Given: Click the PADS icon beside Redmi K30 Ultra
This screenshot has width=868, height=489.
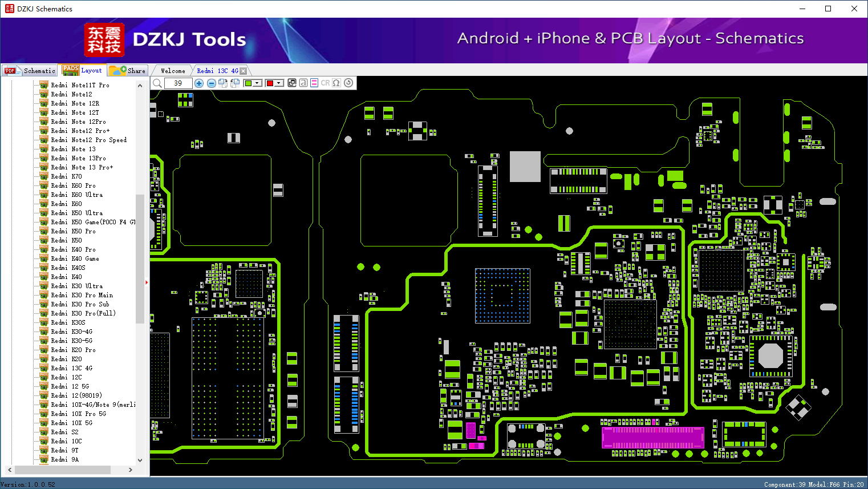Looking at the screenshot, I should coord(44,285).
